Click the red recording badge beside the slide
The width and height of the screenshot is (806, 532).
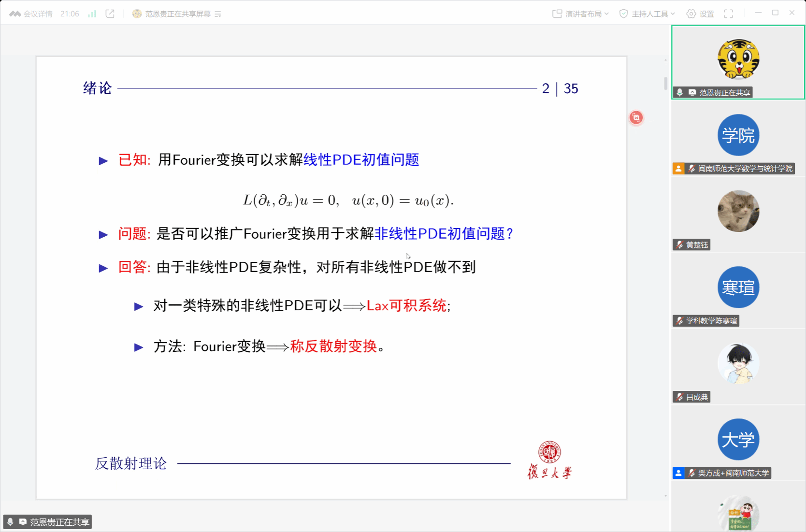pyautogui.click(x=636, y=117)
